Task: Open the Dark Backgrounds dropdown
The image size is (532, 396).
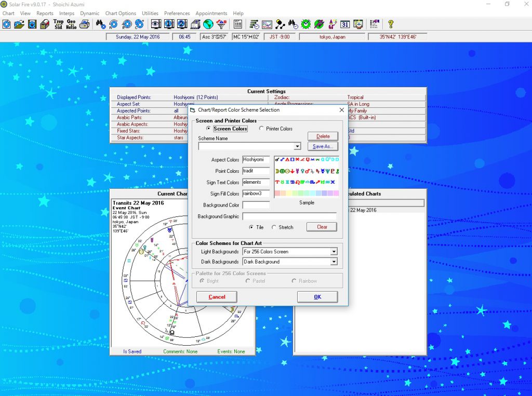Action: point(334,262)
